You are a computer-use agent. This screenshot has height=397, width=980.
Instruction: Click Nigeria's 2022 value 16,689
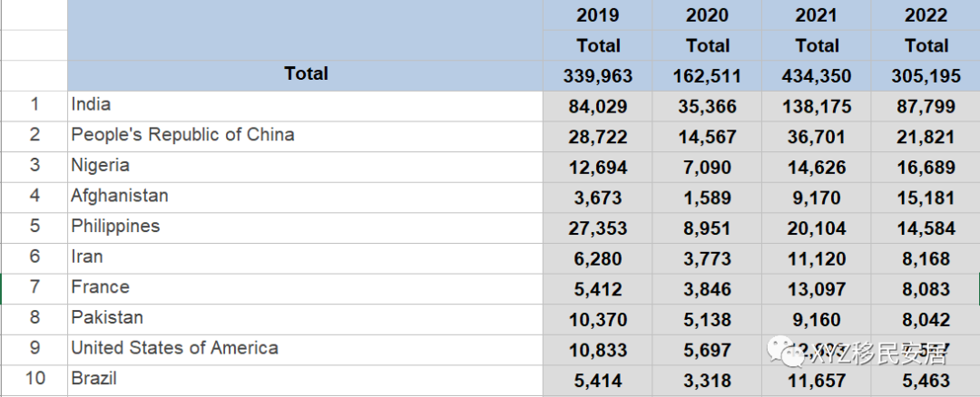pyautogui.click(x=926, y=168)
